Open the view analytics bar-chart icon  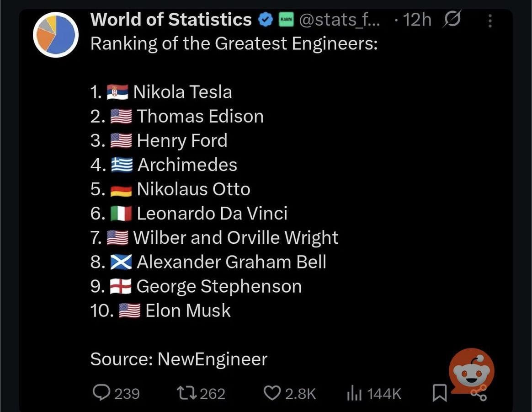point(354,393)
